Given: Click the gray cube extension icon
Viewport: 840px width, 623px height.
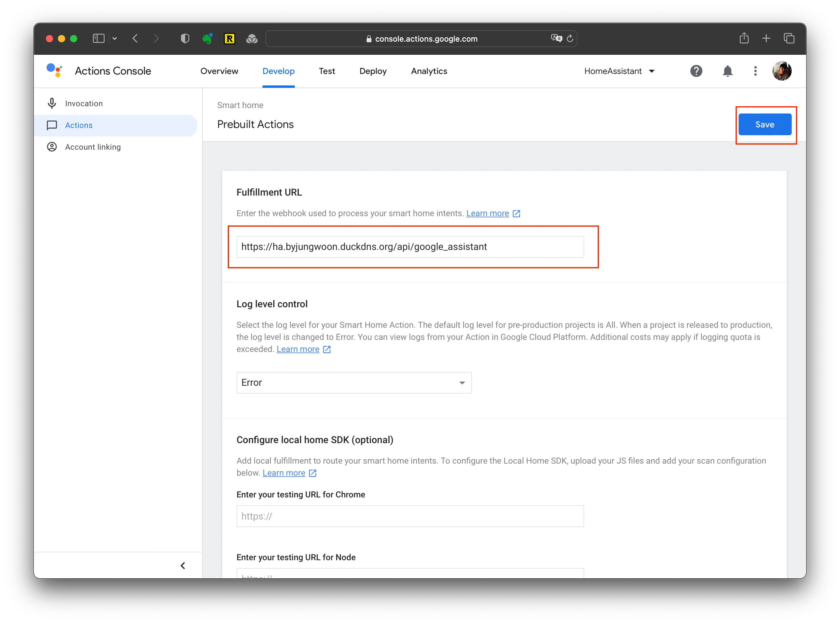Looking at the screenshot, I should (252, 38).
